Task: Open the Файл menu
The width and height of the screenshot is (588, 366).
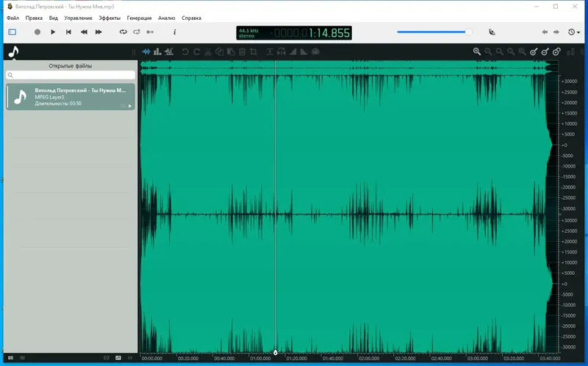Action: point(12,18)
